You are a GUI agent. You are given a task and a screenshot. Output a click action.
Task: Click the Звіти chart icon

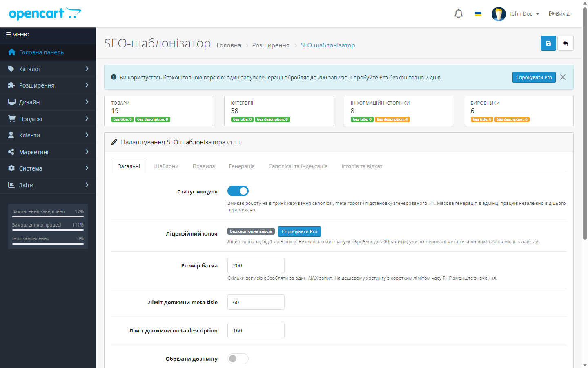(x=11, y=185)
